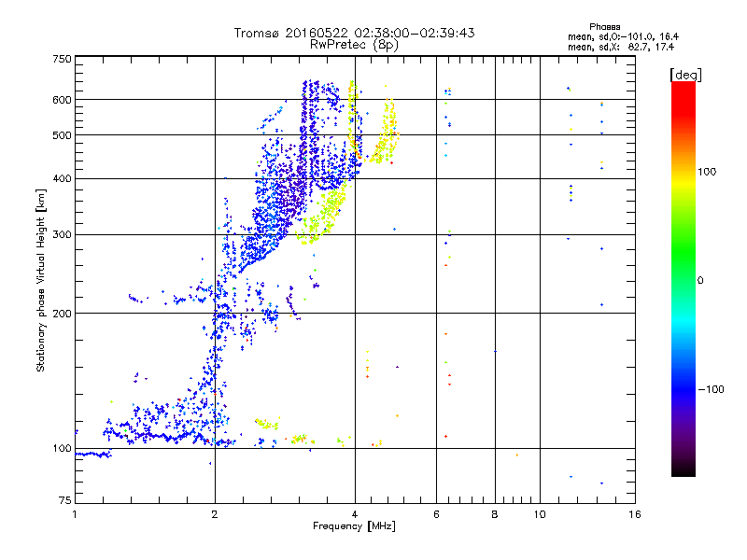Click the y-axis tick label '600'
The image size is (747, 560).
[x=62, y=100]
